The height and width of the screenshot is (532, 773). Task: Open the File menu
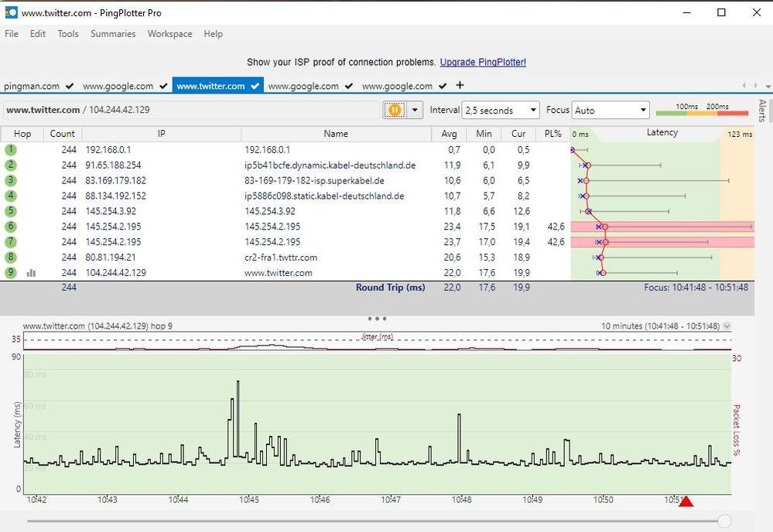click(x=12, y=33)
